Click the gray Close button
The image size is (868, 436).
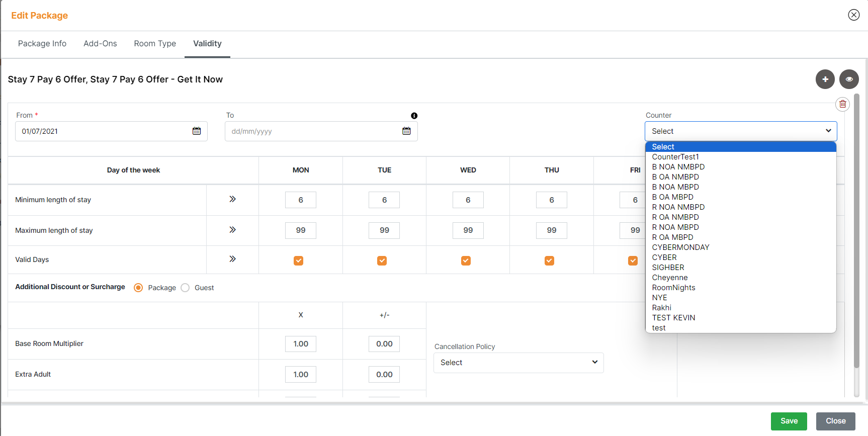click(x=835, y=421)
